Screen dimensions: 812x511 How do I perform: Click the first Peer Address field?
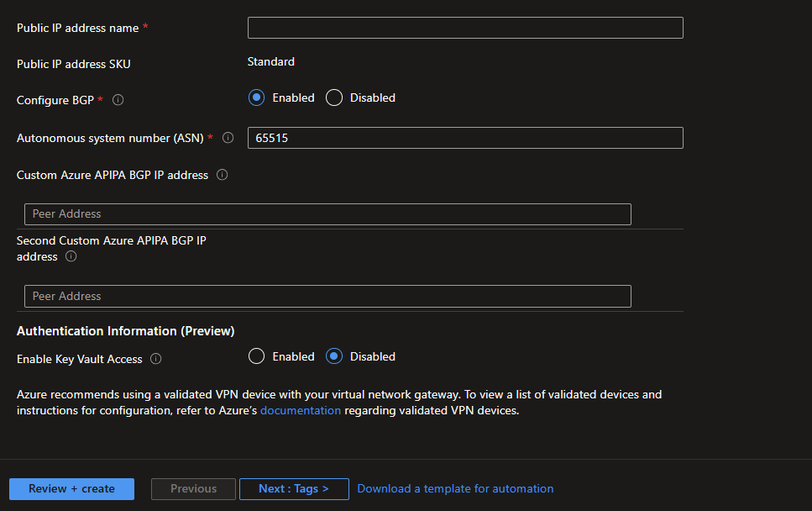click(327, 214)
